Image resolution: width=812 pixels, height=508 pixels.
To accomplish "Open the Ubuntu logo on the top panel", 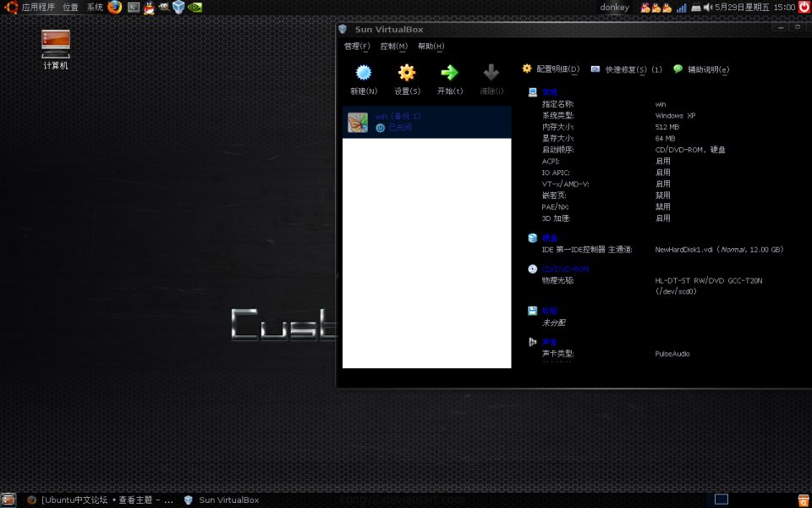I will (11, 8).
